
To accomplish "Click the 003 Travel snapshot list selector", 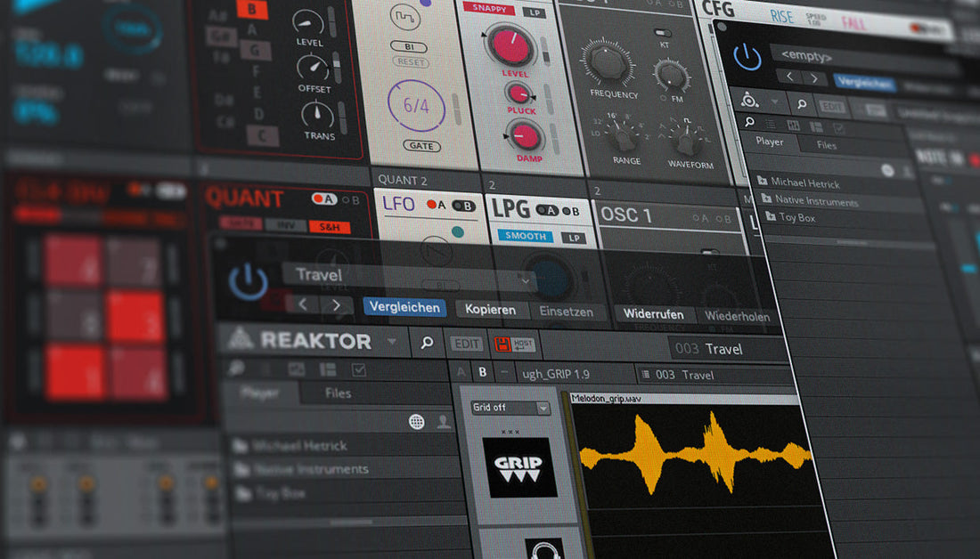I will click(x=713, y=375).
